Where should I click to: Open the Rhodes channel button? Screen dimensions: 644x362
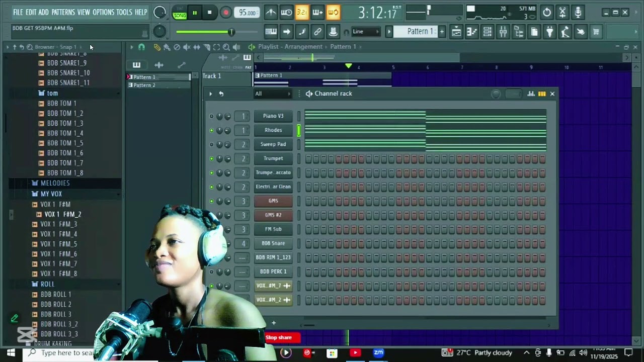[273, 130]
